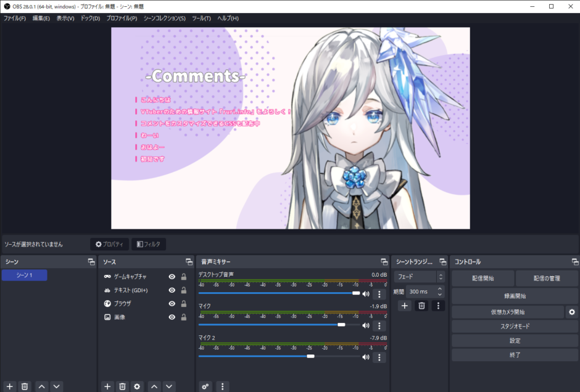580x392 pixels.
Task: Move selected source up with arrow icon
Action: pyautogui.click(x=154, y=386)
